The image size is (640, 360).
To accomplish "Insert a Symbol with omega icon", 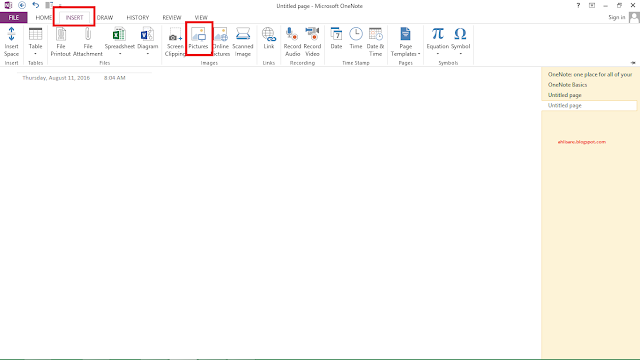I will pyautogui.click(x=460, y=34).
